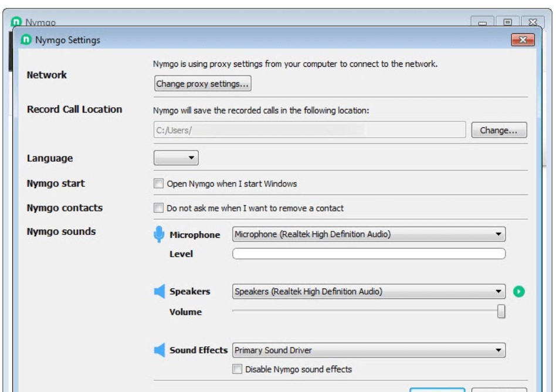Click the Nymgo Settings title bar logo
This screenshot has width=556, height=392.
[x=26, y=40]
